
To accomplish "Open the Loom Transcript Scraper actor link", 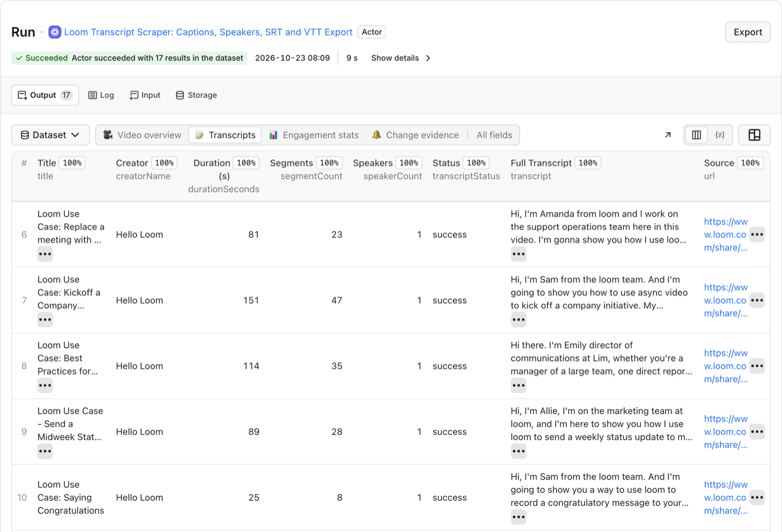I will tap(208, 32).
